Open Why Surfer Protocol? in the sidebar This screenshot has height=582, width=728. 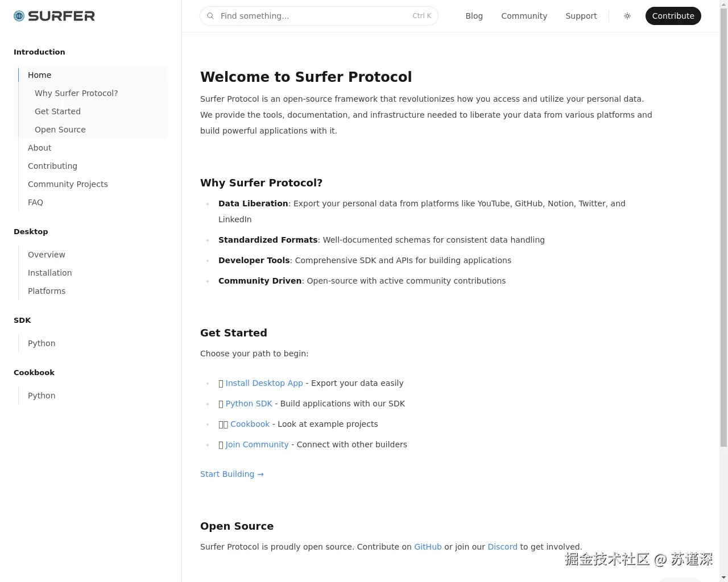pyautogui.click(x=76, y=93)
